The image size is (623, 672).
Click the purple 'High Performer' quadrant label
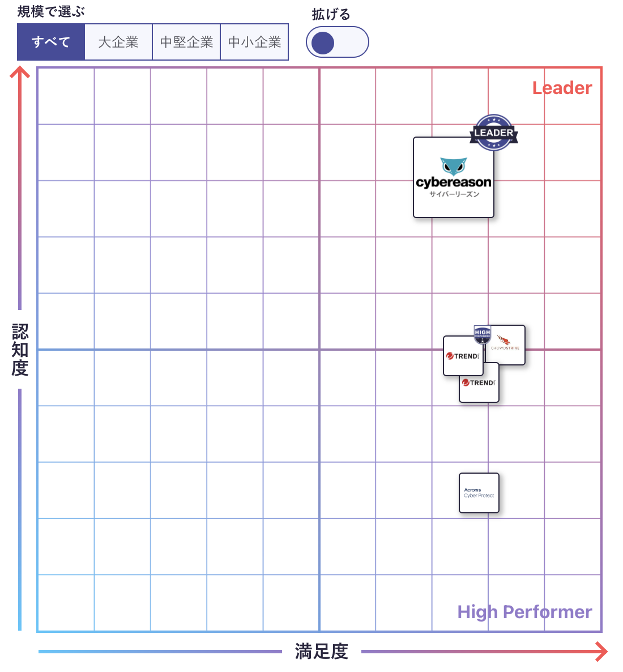(x=525, y=612)
